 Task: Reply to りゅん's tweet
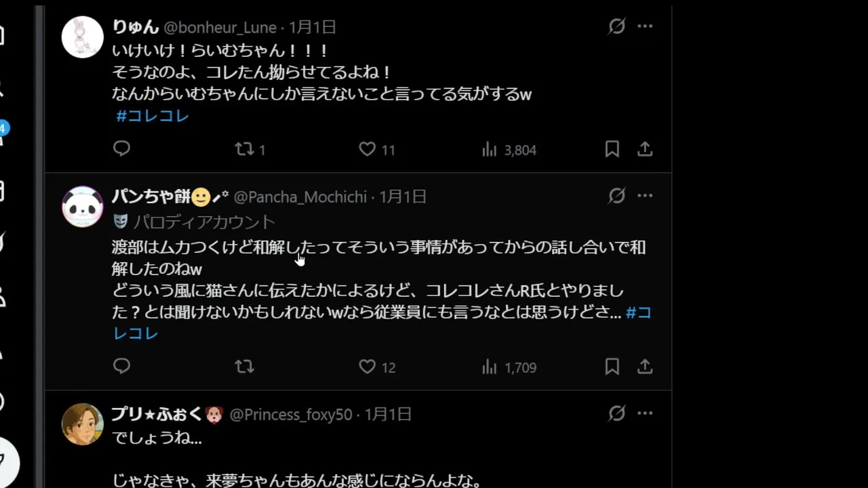122,149
